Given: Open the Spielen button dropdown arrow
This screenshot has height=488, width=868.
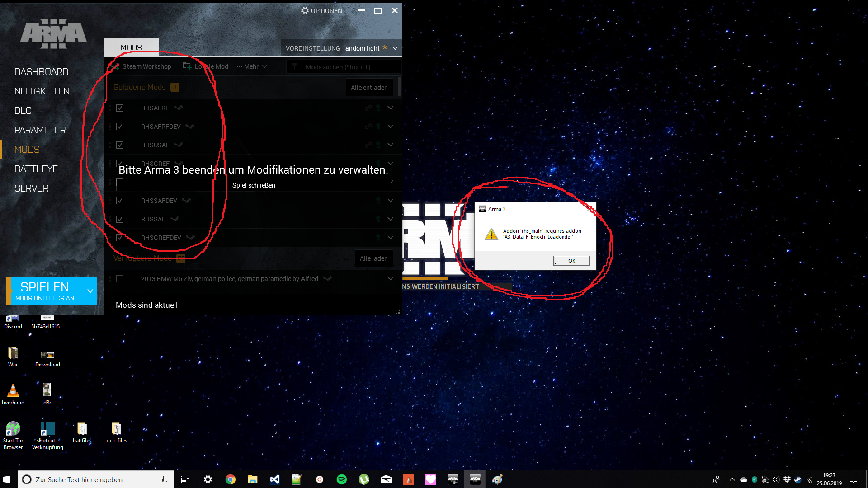Looking at the screenshot, I should click(x=90, y=291).
